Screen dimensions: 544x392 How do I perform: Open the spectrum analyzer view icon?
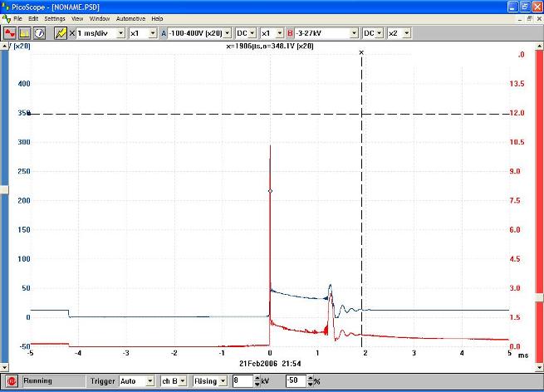[25, 32]
